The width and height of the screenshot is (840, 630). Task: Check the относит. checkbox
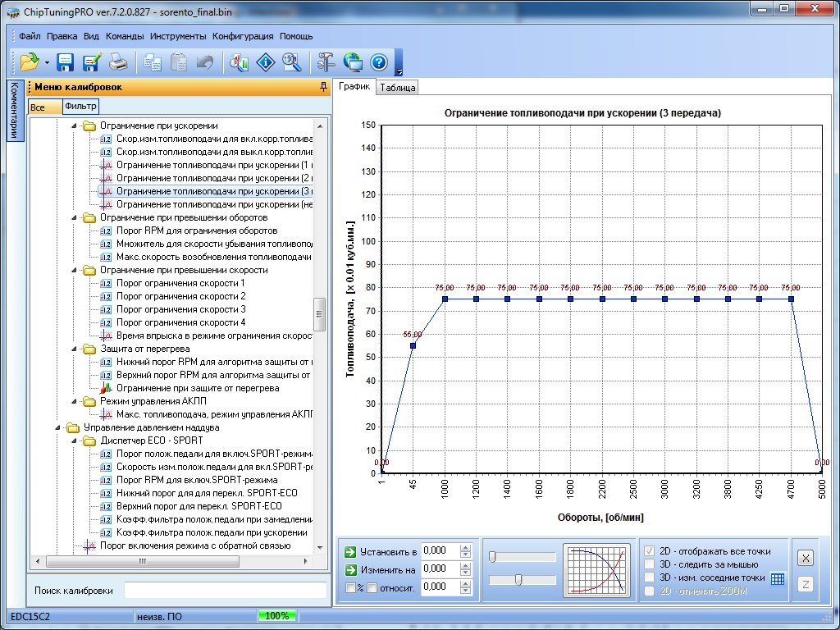372,587
